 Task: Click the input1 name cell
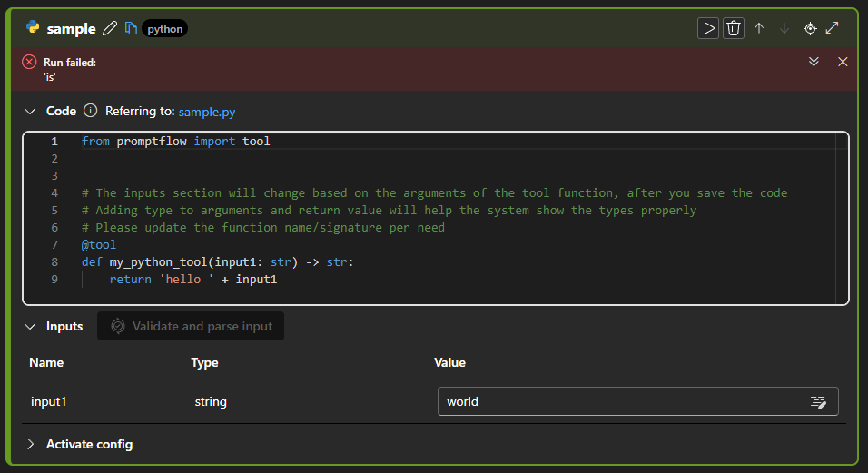(49, 401)
